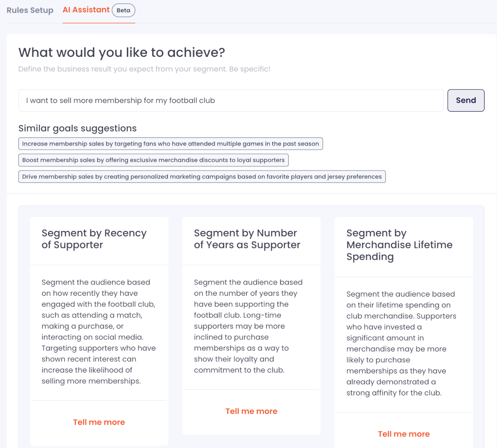Click the description about strong affinity for the club

(x=401, y=343)
